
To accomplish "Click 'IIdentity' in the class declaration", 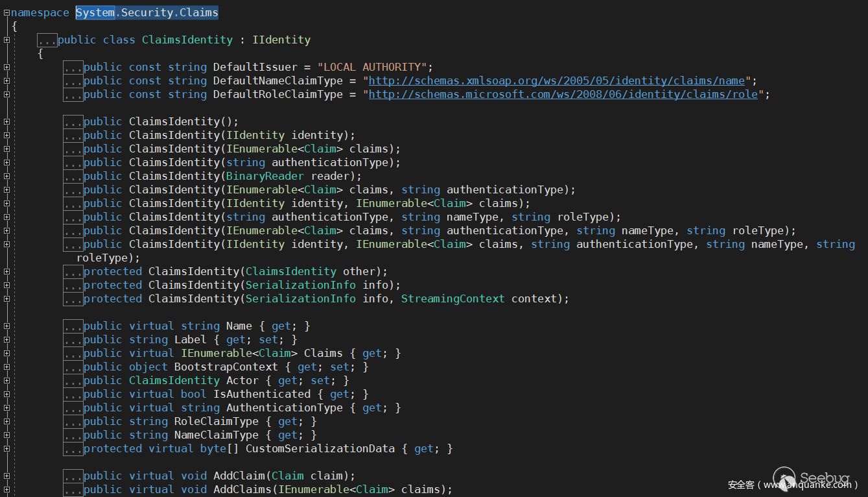I will [x=281, y=40].
